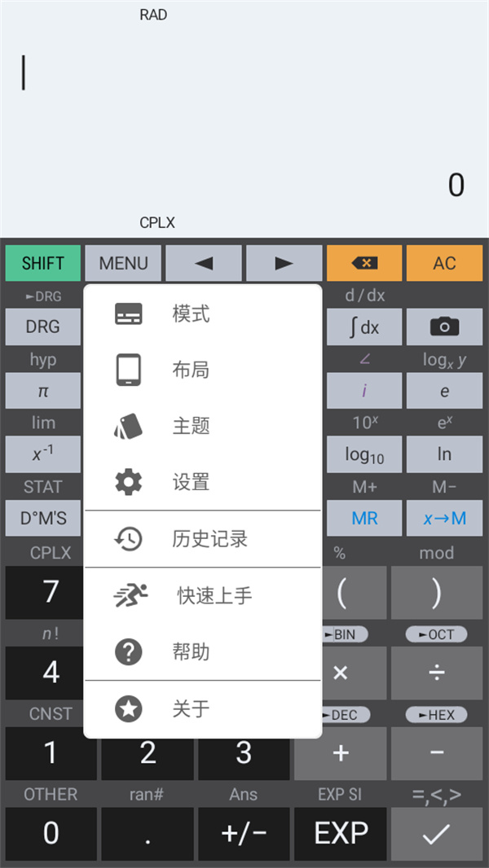Tap the MENU button

click(x=123, y=263)
